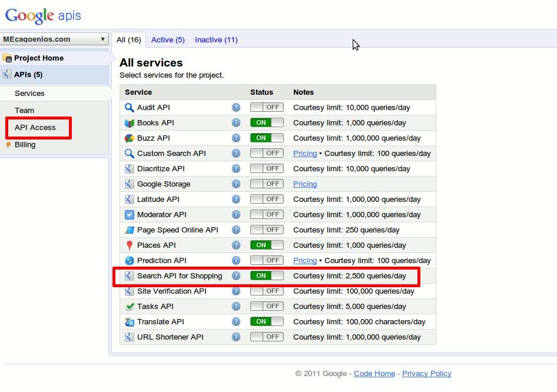Enable the Audit API switch

(267, 107)
